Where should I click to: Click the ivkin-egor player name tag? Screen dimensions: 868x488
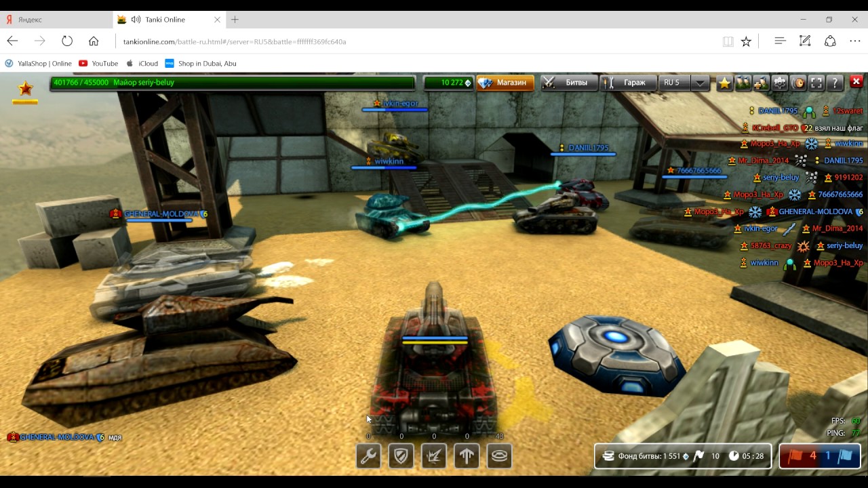400,104
